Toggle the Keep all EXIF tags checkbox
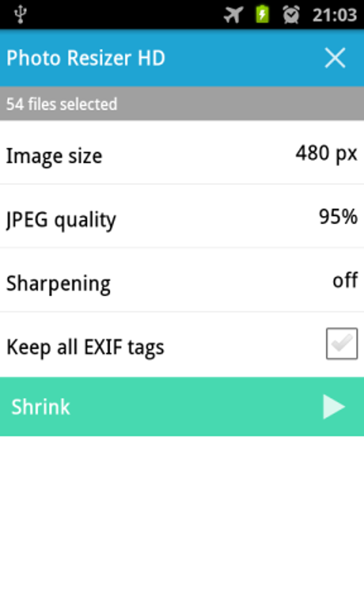 point(342,343)
